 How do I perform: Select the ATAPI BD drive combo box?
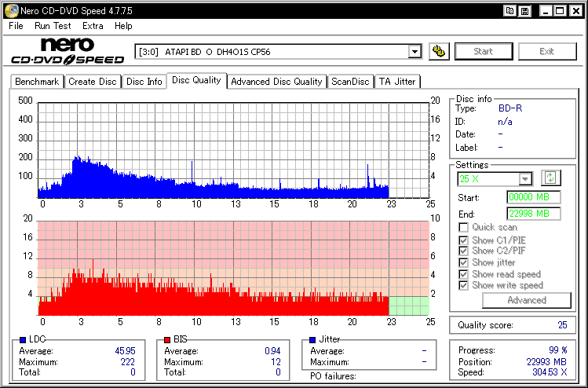pos(278,51)
